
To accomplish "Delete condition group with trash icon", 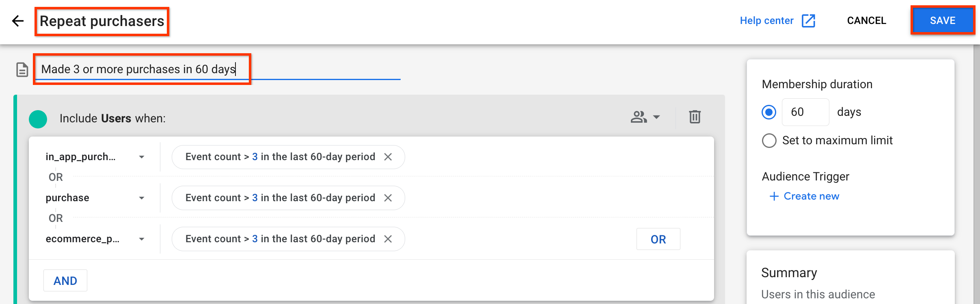I will coord(695,117).
